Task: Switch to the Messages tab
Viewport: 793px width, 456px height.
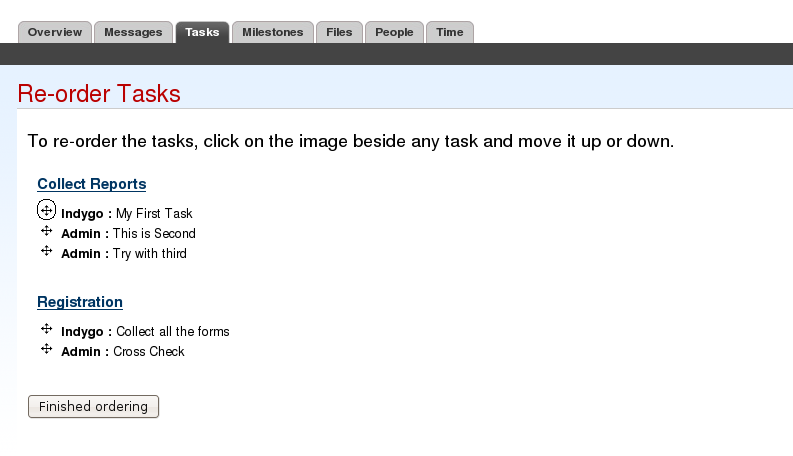Action: click(134, 32)
